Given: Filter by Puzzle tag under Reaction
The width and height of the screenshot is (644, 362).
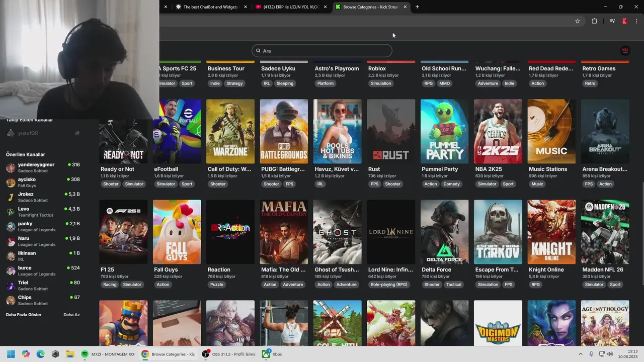Looking at the screenshot, I should click(x=216, y=285).
